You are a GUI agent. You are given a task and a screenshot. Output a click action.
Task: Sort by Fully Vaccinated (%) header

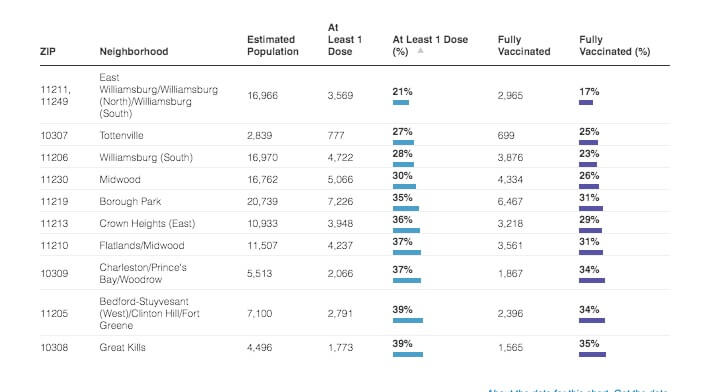(x=614, y=45)
